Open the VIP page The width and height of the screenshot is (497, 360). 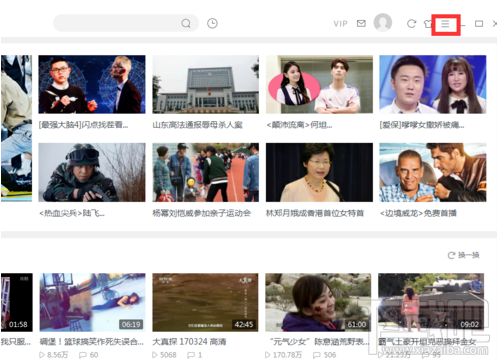click(340, 24)
